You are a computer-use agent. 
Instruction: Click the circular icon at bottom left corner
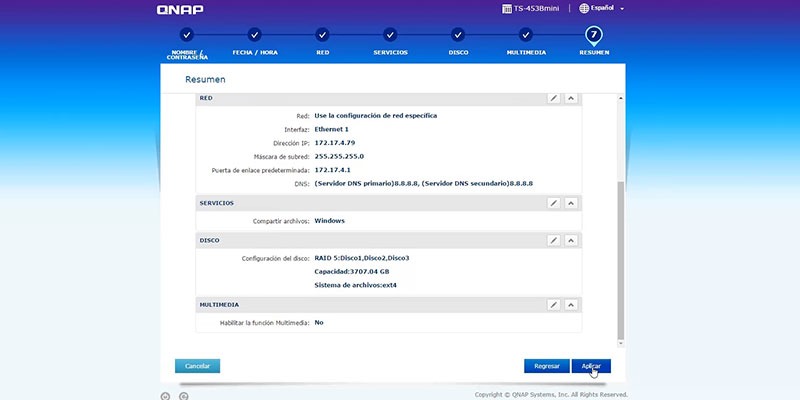165,396
